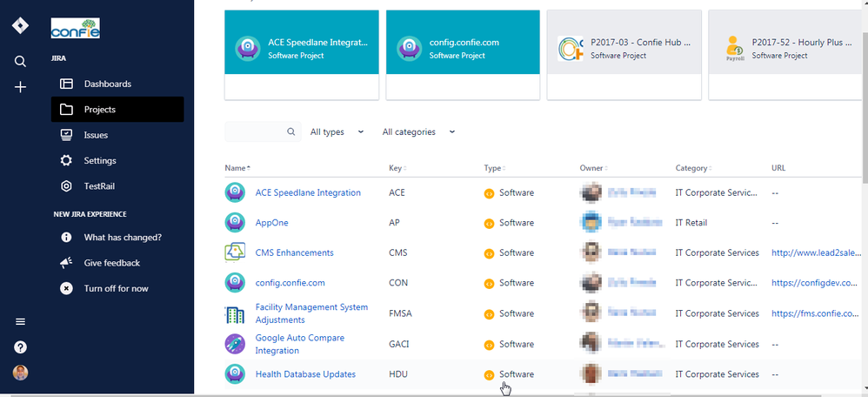Screen dimensions: 868x397
Task: Sort by the Name column header
Action: [237, 168]
